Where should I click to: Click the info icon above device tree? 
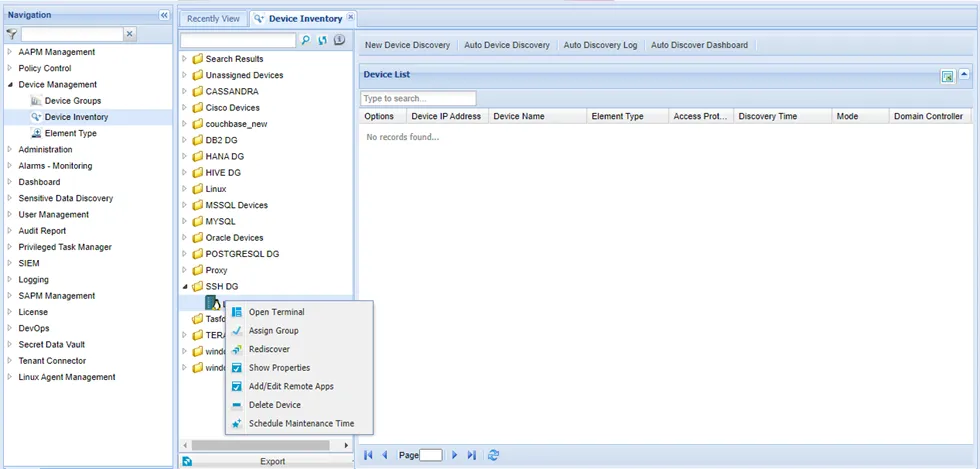[x=339, y=40]
